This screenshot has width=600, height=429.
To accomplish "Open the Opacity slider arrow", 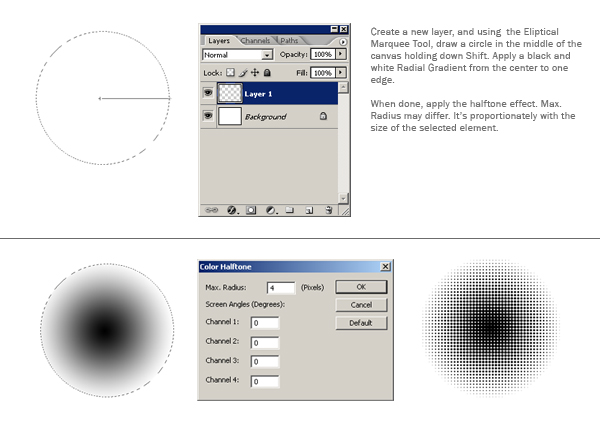I will click(x=341, y=54).
